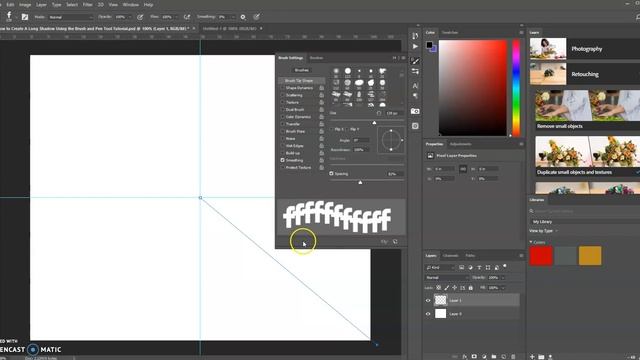Switch to the Channels tab
The width and height of the screenshot is (640, 360).
click(451, 256)
